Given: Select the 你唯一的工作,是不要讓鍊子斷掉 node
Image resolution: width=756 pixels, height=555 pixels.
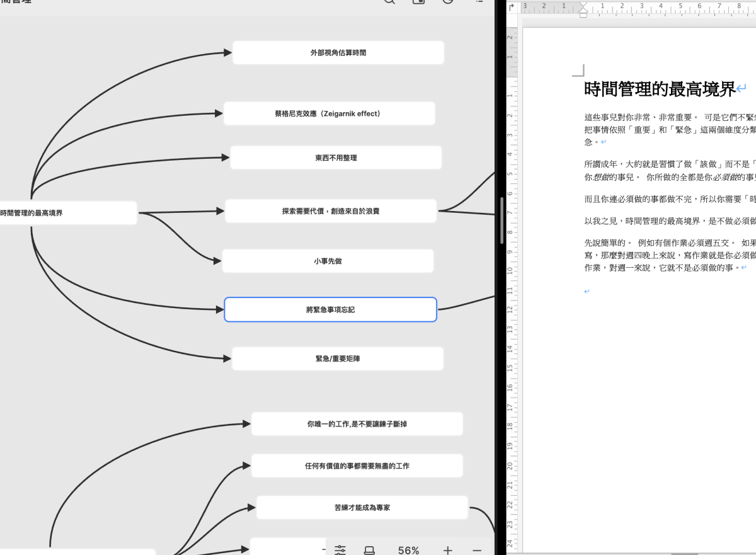Looking at the screenshot, I should click(x=357, y=424).
